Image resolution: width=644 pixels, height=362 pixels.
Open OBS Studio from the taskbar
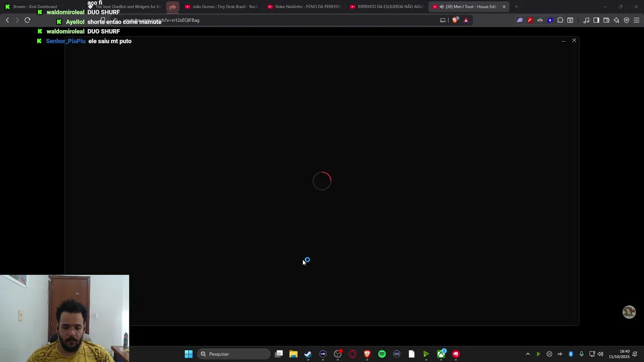pyautogui.click(x=338, y=354)
